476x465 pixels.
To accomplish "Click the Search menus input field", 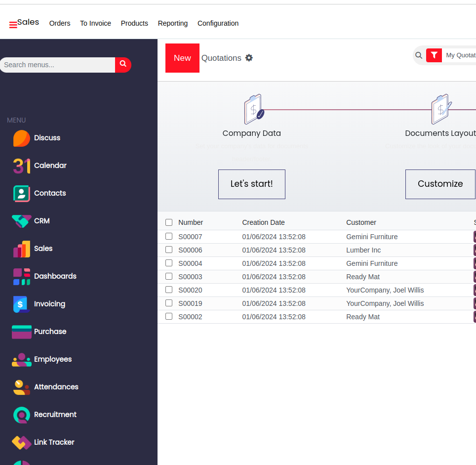I will (57, 65).
